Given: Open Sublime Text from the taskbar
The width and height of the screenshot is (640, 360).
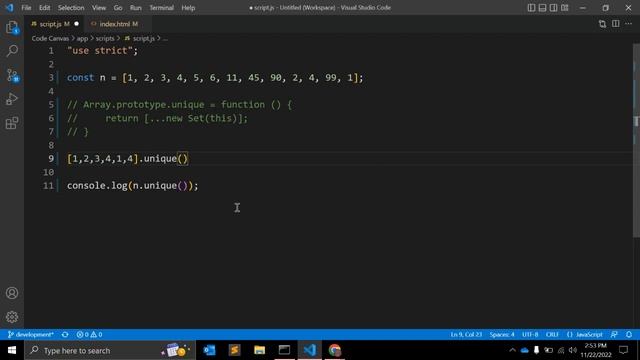Looking at the screenshot, I should coord(234,350).
